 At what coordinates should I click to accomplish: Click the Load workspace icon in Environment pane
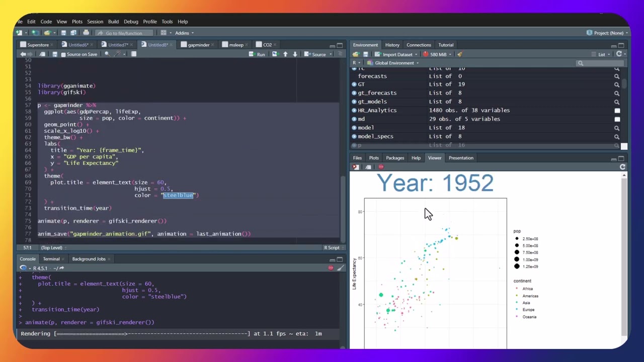(x=356, y=54)
